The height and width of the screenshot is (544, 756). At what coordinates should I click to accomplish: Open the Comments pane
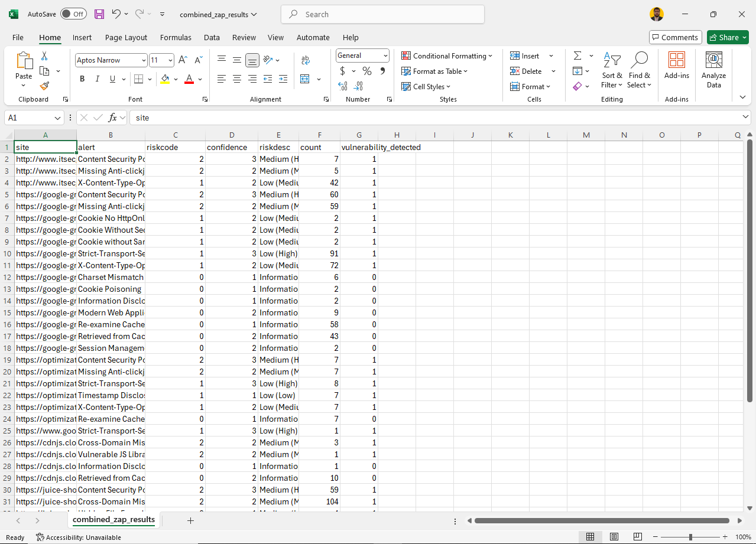click(676, 37)
